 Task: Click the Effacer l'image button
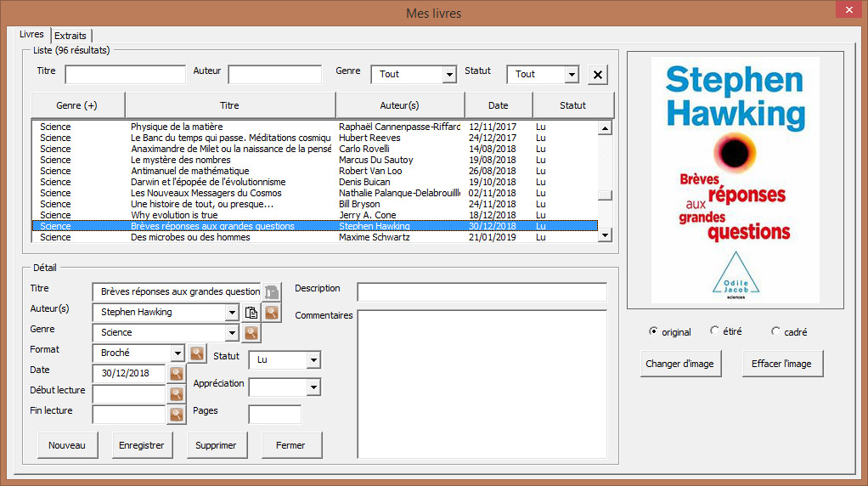pos(782,364)
